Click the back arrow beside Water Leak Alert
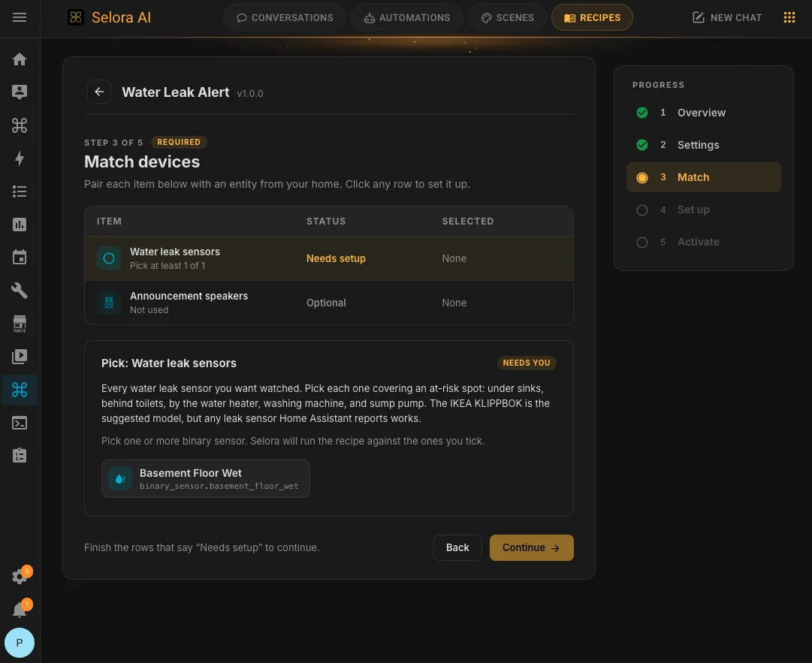812x663 pixels. [99, 92]
